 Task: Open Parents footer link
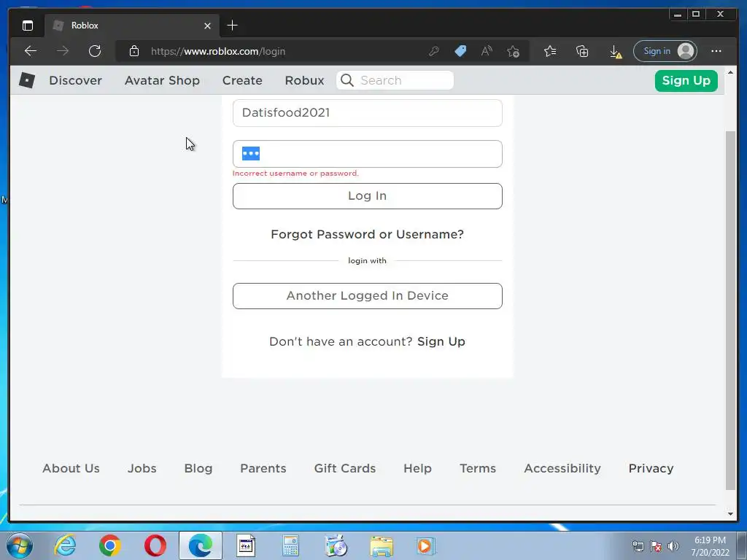coord(263,469)
